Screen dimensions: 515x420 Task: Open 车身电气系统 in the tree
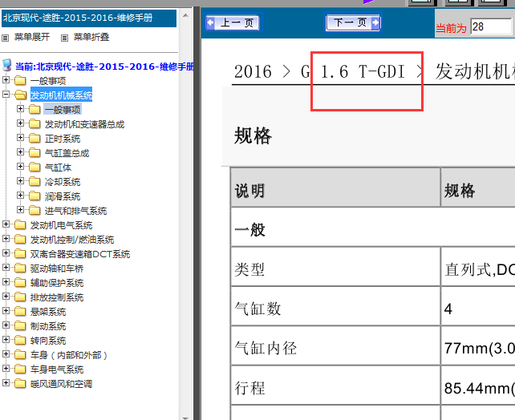57,370
